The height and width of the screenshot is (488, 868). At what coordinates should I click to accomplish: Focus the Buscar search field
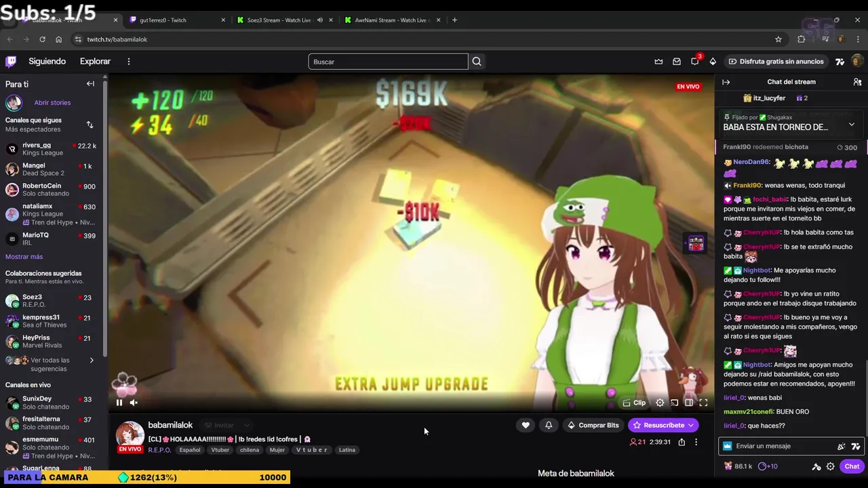point(388,62)
